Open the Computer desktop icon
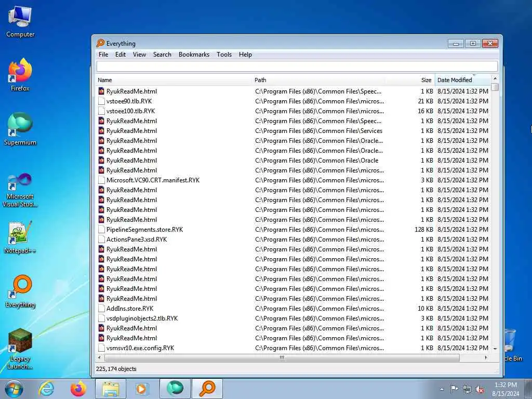The image size is (532, 399). (20, 22)
